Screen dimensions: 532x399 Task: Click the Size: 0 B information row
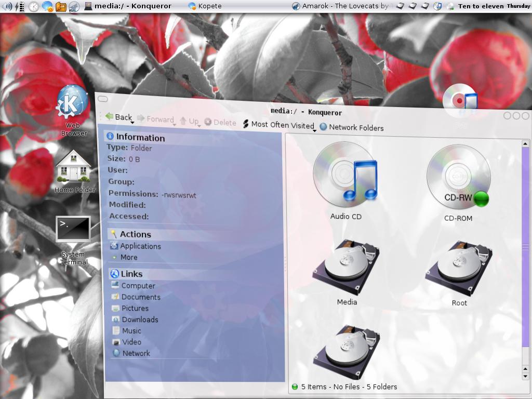124,159
